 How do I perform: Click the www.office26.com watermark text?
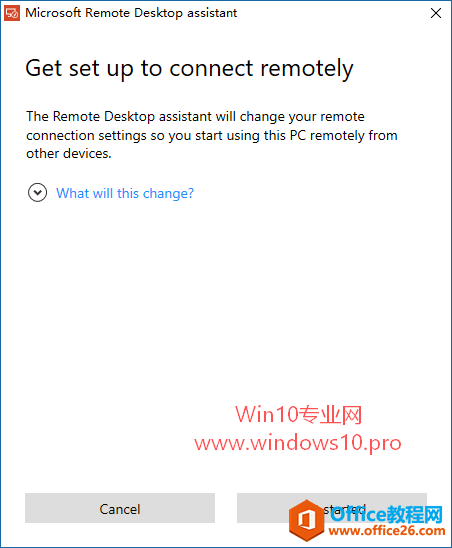coord(387,531)
